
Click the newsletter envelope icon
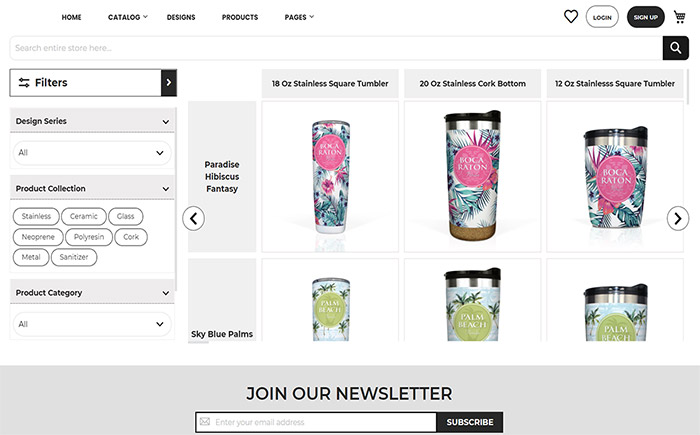[205, 422]
